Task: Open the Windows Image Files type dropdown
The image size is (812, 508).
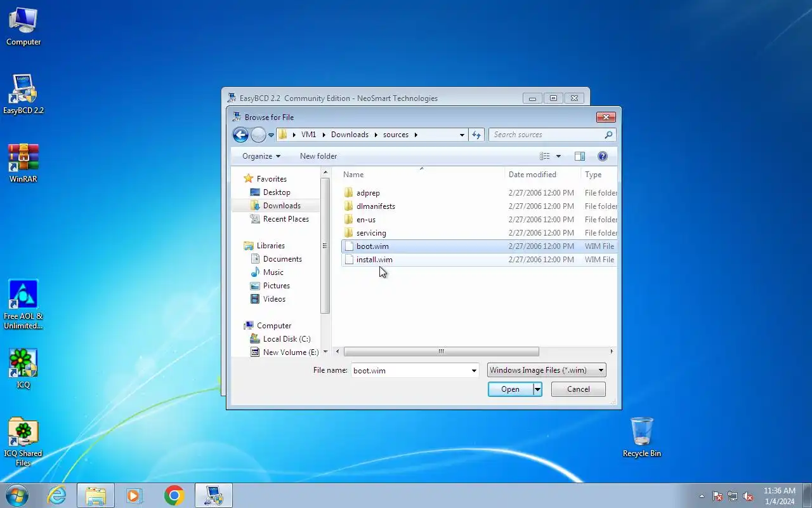Action: (546, 370)
